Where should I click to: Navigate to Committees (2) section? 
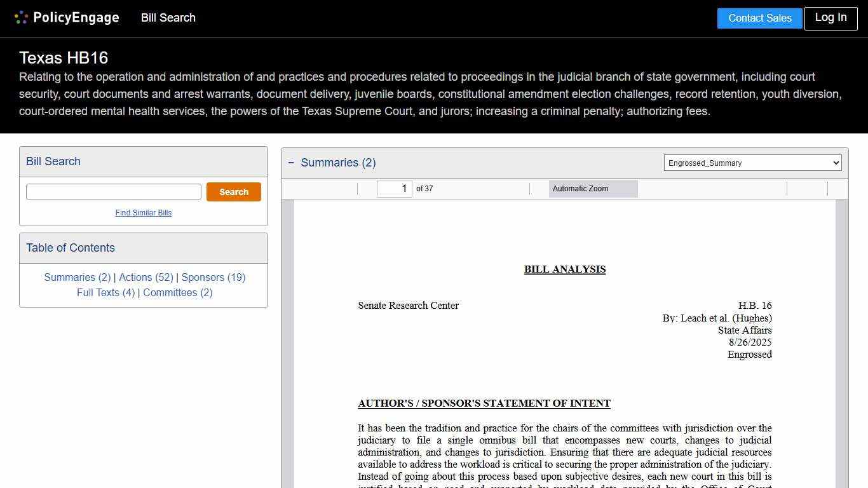(178, 293)
